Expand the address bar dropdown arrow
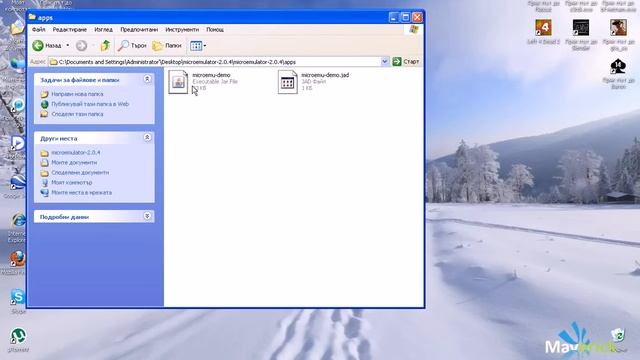640x360 pixels. [384, 62]
